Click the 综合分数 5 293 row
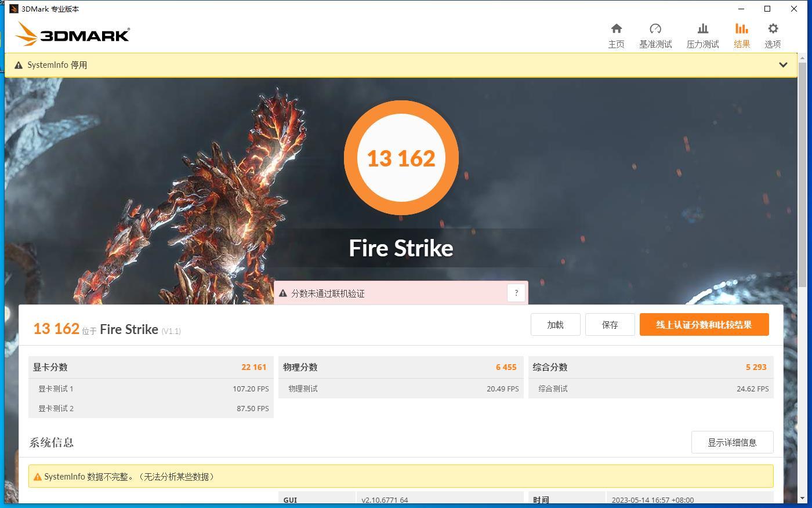The image size is (812, 508). (x=651, y=367)
